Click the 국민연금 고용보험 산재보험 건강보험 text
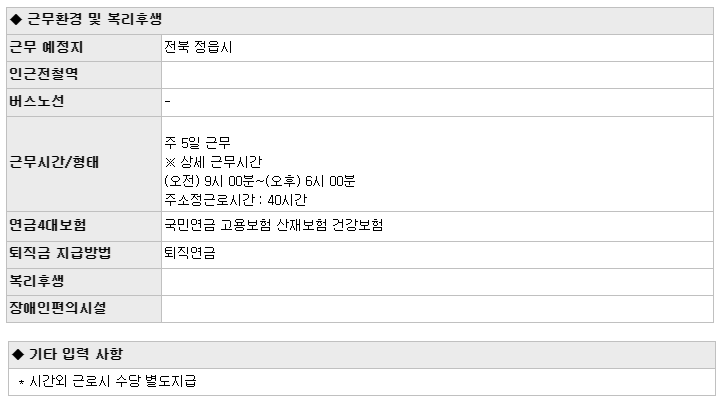Viewport: 724px width, 417px height. [274, 225]
